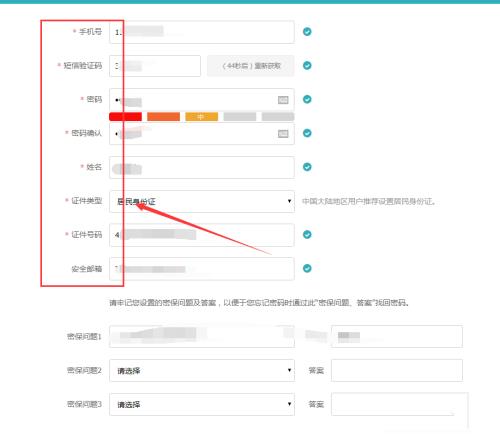This screenshot has height=434, width=500.
Task: Click the 密码确认 confirm password field
Action: 202,134
